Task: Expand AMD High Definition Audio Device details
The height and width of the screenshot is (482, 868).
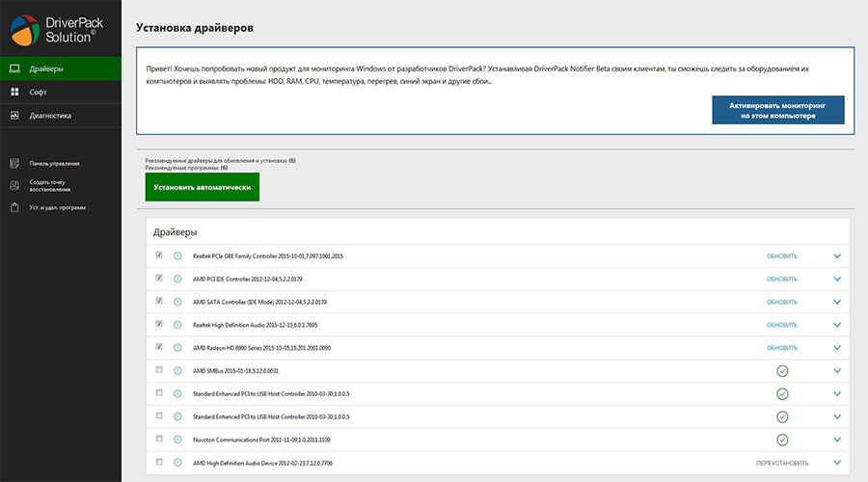Action: click(837, 463)
